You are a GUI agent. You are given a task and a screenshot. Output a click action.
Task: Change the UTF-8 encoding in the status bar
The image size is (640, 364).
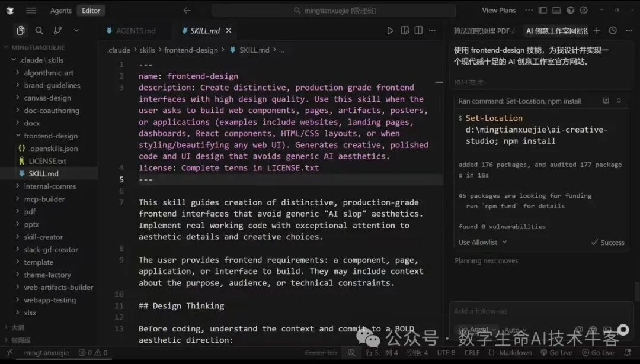[446, 353]
